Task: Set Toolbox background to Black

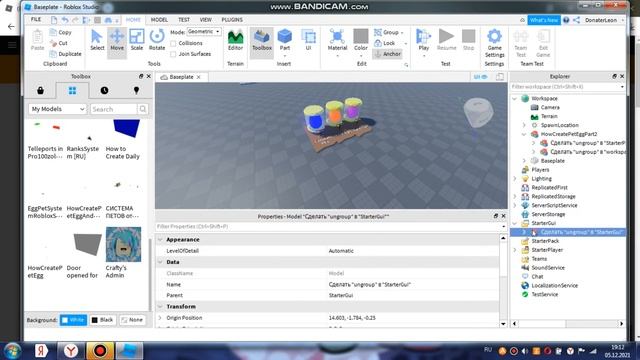Action: pos(102,320)
